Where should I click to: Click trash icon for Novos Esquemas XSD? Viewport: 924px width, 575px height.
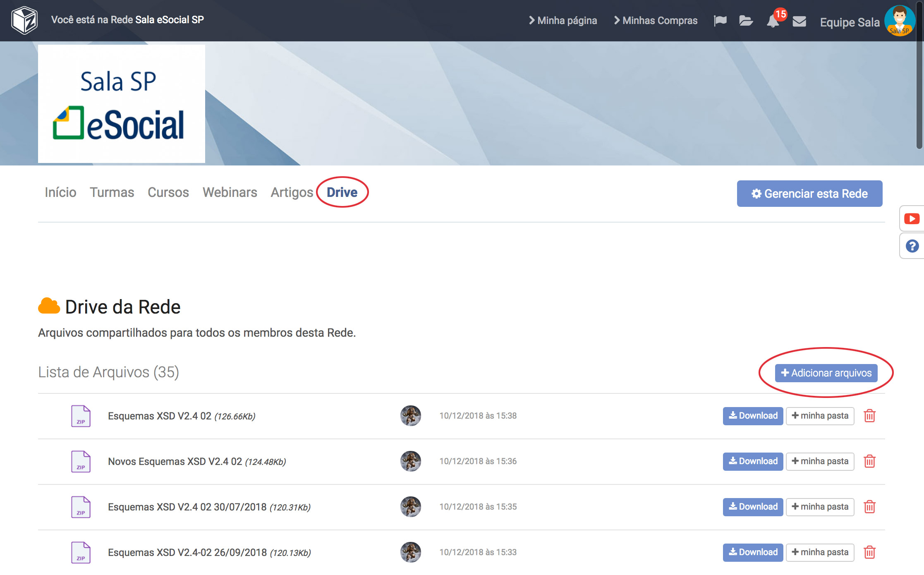point(869,461)
